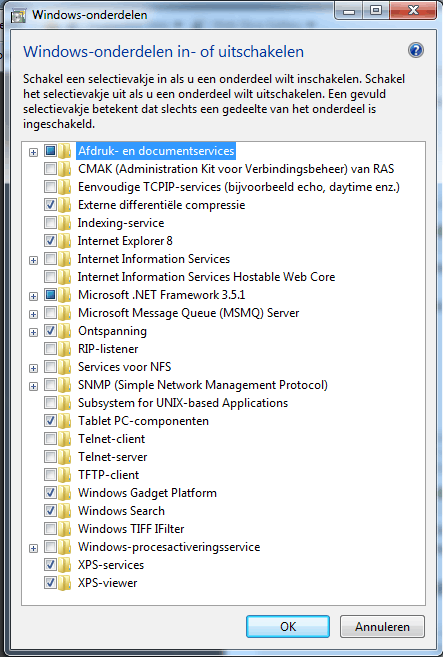Disable the Windows Gadget Platform checkbox
The image size is (443, 657).
pyautogui.click(x=50, y=493)
